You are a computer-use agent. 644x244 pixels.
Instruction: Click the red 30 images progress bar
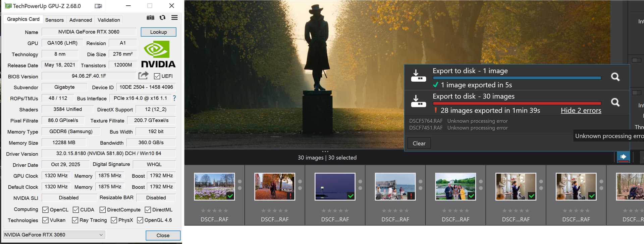pos(517,104)
